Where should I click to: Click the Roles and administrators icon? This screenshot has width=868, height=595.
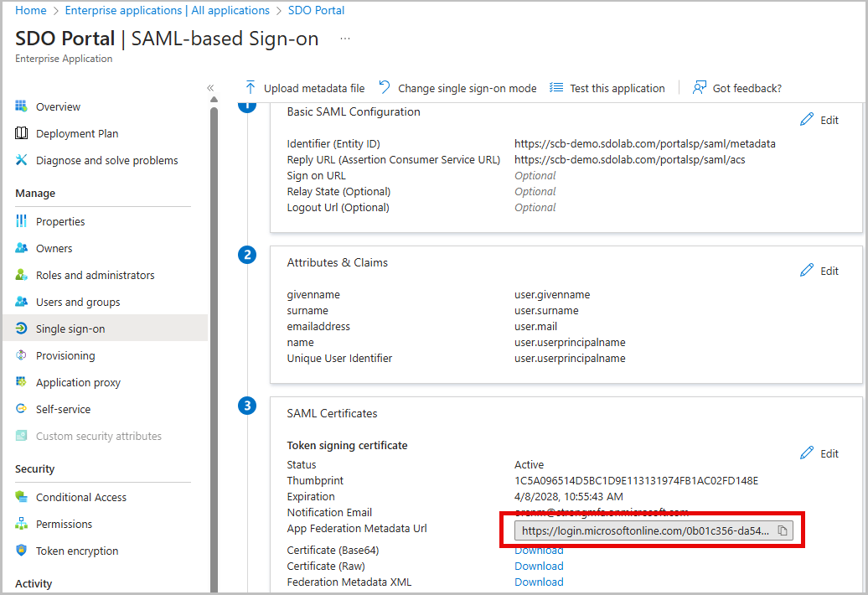point(21,275)
